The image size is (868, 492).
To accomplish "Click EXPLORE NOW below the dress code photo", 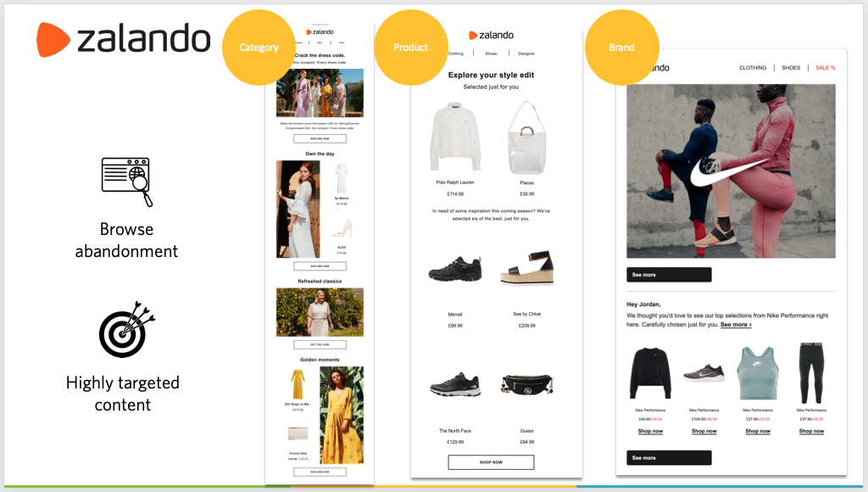I will [320, 138].
